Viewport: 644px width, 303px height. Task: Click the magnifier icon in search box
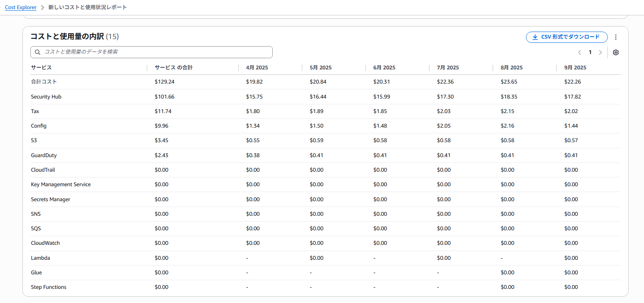(x=37, y=52)
